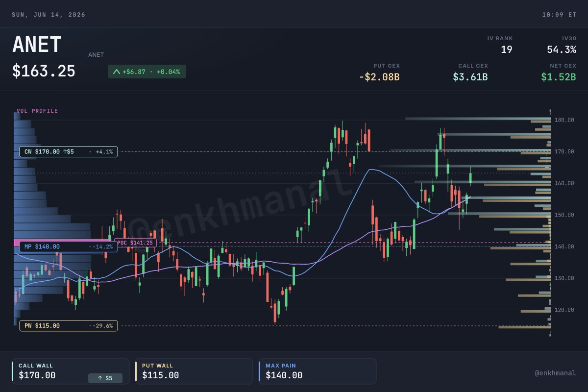Select the IV30 value 54.3%
Screen dimensions: 588x392
[562, 49]
